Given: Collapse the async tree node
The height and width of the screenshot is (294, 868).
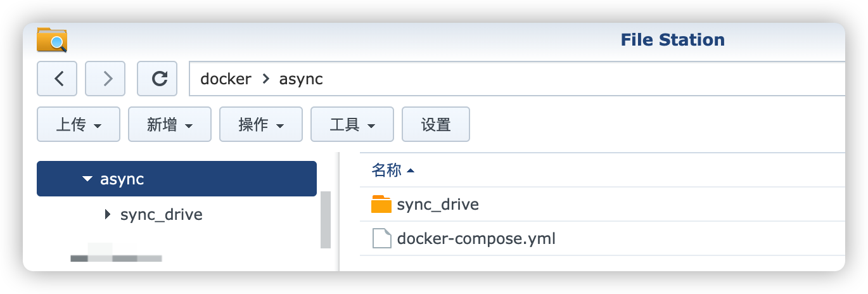Looking at the screenshot, I should (x=87, y=179).
